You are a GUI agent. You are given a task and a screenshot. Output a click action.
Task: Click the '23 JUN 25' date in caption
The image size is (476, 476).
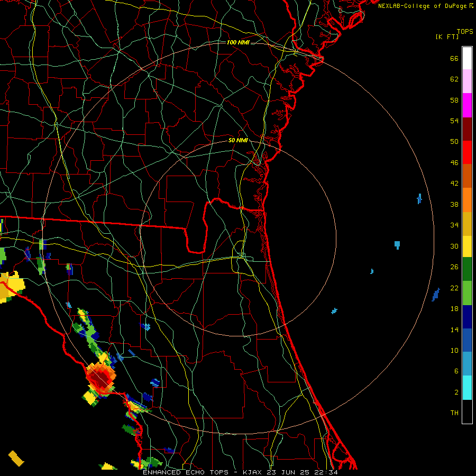(289, 472)
